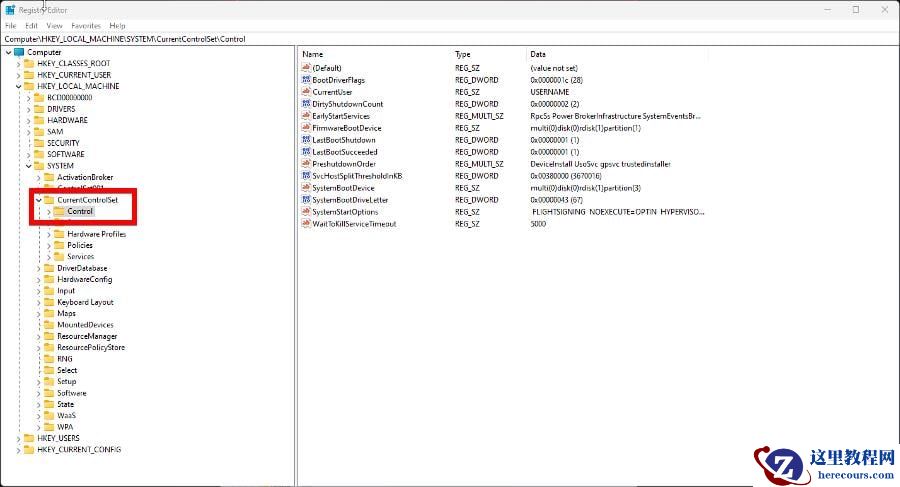Screen dimensions: 900x487
Task: Minimize the Registry Editor window
Action: [x=828, y=10]
